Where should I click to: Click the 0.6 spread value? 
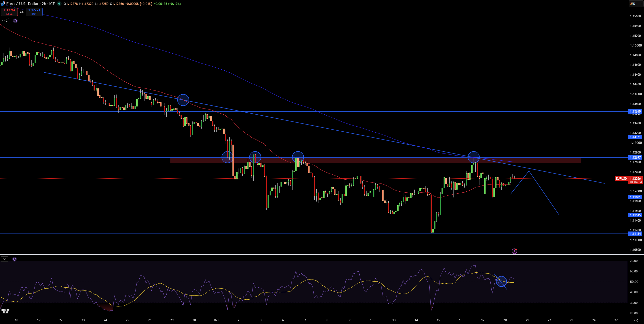click(22, 12)
